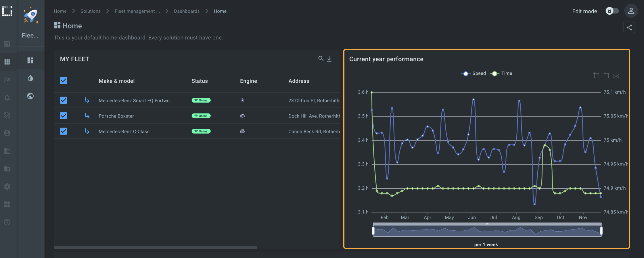This screenshot has height=258, width=644.
Task: Navigate to Fleet management breadcrumb
Action: [x=137, y=11]
